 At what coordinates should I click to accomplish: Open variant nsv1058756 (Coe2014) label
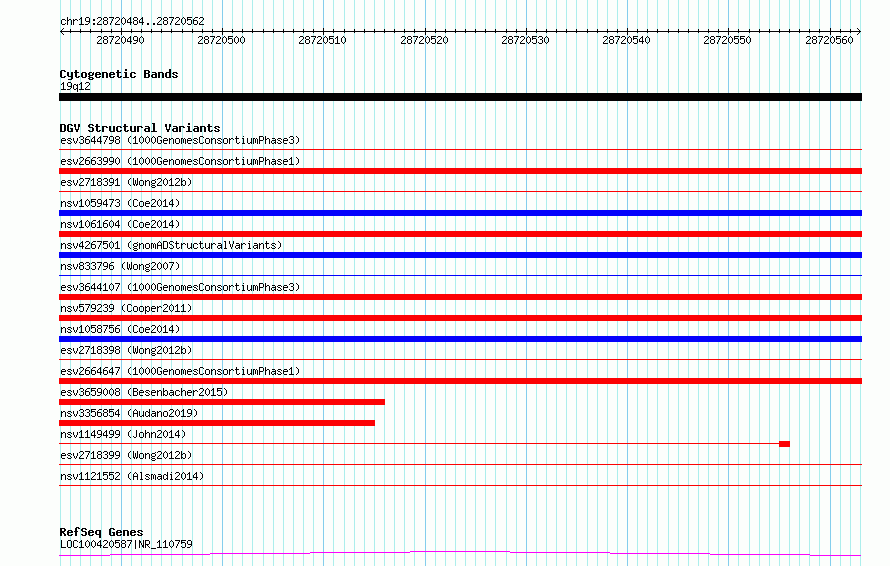(x=120, y=329)
